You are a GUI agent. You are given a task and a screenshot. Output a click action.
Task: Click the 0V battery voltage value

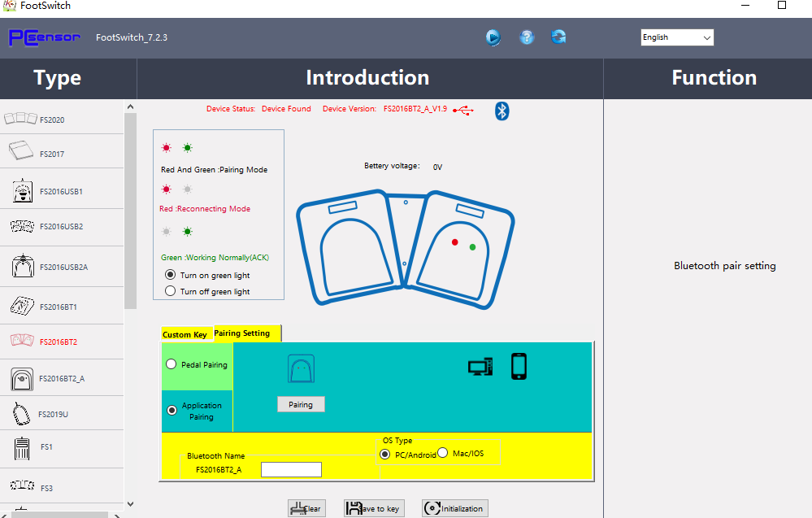pyautogui.click(x=437, y=167)
